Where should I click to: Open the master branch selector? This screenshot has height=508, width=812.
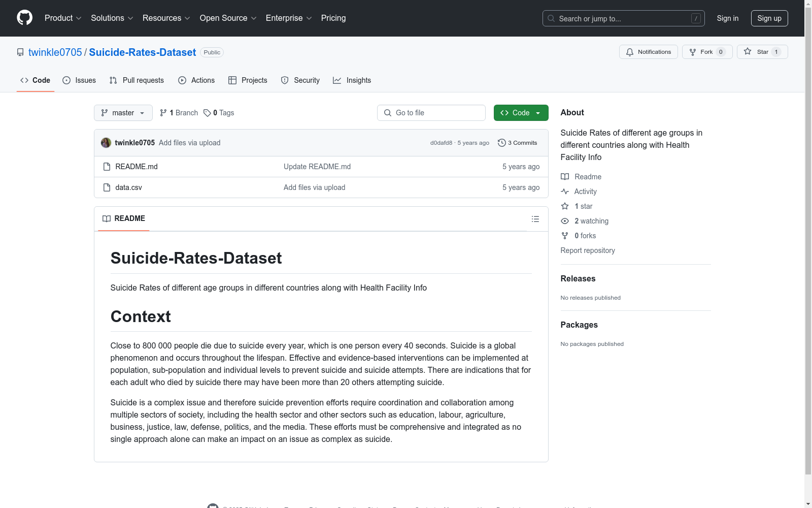tap(123, 113)
